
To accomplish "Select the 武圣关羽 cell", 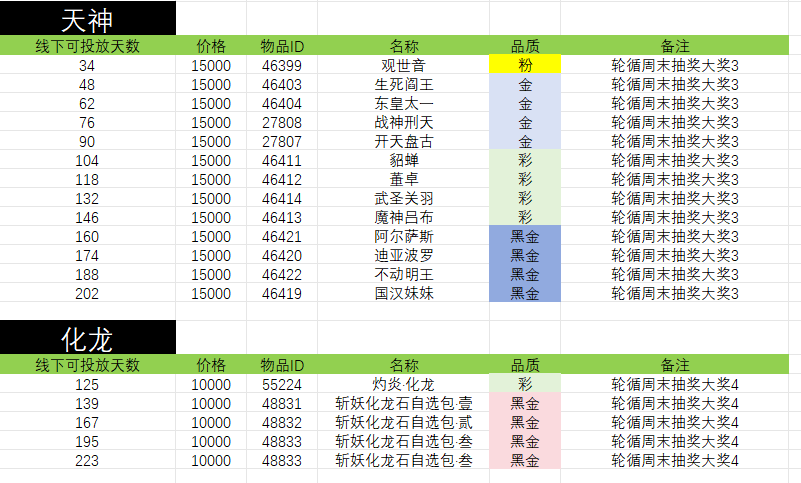I will (403, 198).
